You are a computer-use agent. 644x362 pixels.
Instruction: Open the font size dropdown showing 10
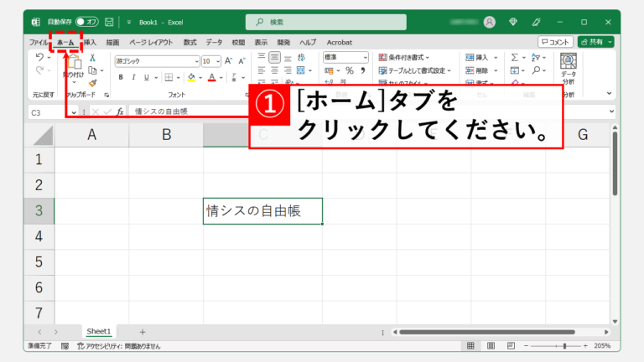click(x=218, y=61)
